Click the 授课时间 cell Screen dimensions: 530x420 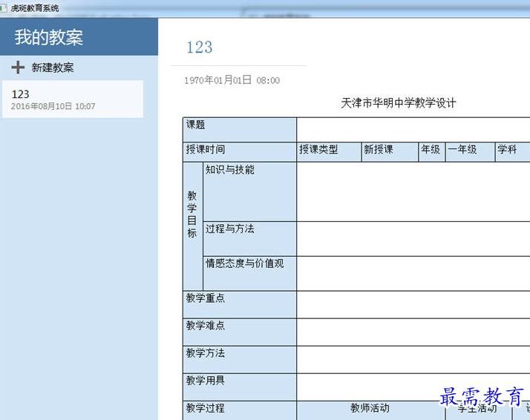coord(240,152)
